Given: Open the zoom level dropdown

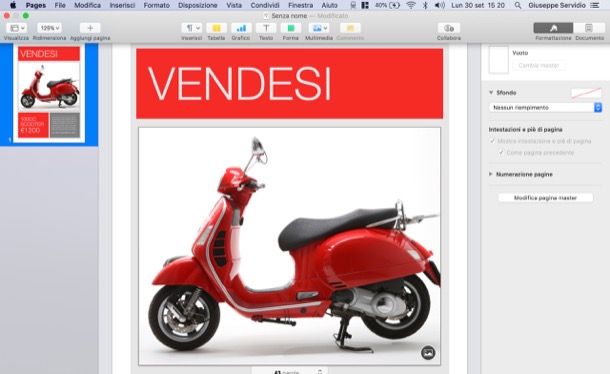Looking at the screenshot, I should point(50,28).
